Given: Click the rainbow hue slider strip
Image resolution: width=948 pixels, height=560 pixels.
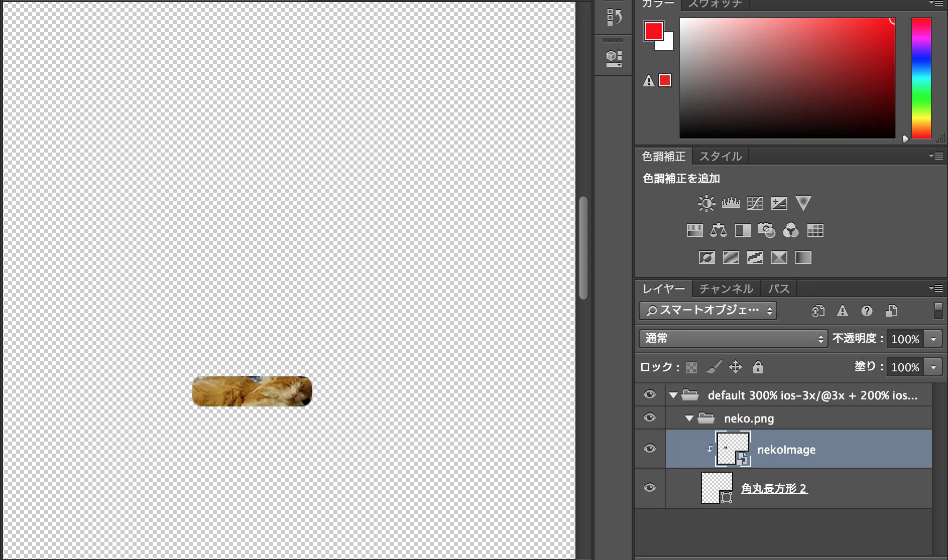Looking at the screenshot, I should 921,78.
